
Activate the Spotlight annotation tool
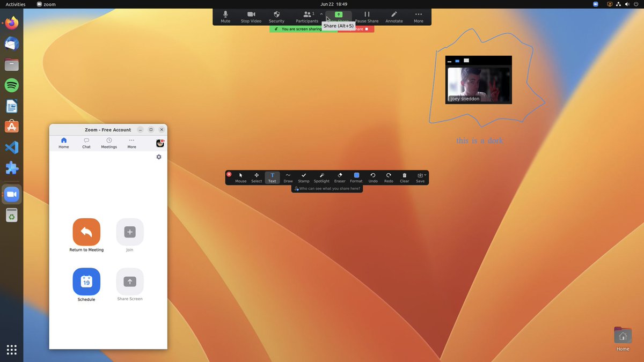click(x=321, y=177)
